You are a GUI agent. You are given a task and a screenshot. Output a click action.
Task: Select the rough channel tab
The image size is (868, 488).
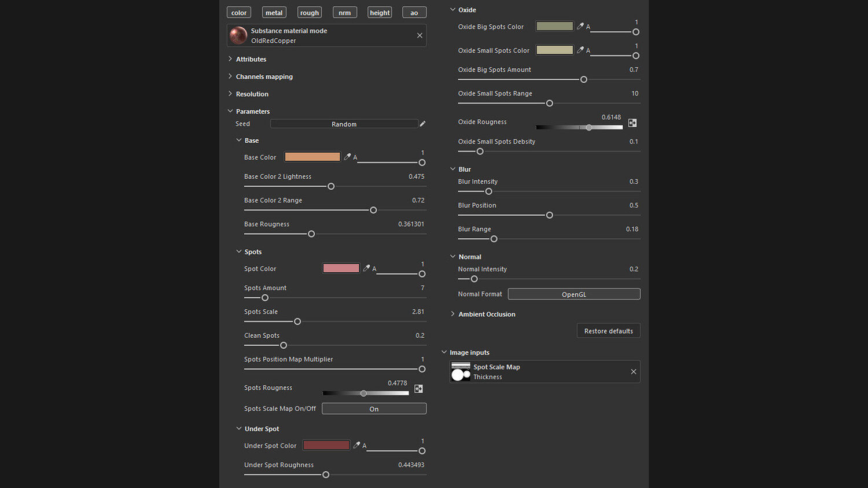310,13
